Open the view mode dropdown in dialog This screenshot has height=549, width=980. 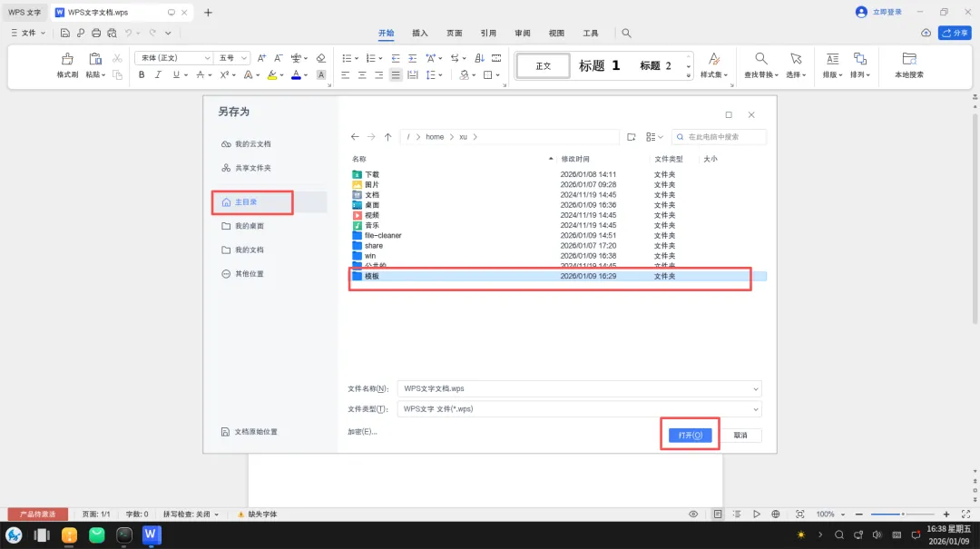click(x=654, y=137)
